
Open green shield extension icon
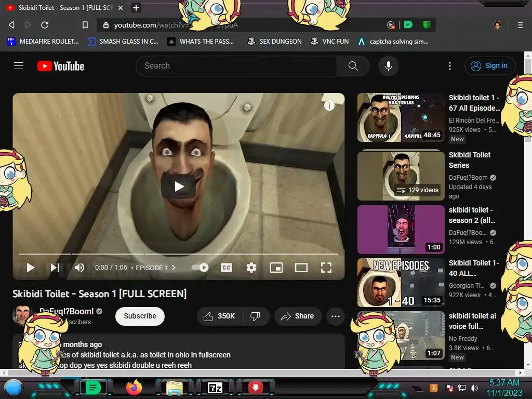[427, 25]
